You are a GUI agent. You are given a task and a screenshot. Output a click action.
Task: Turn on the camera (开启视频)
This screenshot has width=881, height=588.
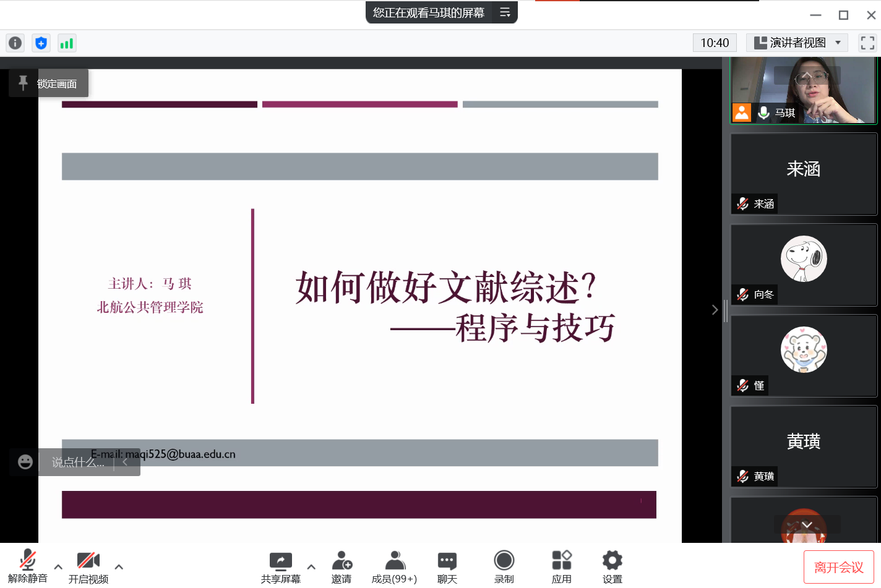(88, 567)
